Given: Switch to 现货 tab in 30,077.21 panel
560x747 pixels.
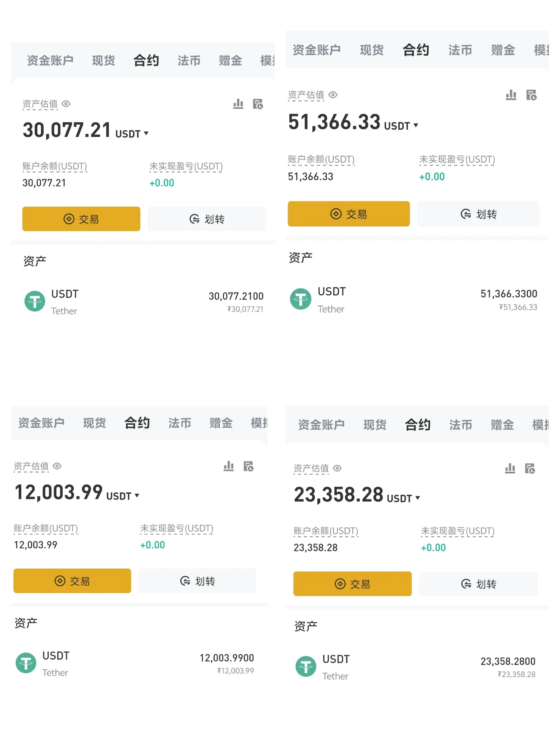Looking at the screenshot, I should tap(103, 61).
